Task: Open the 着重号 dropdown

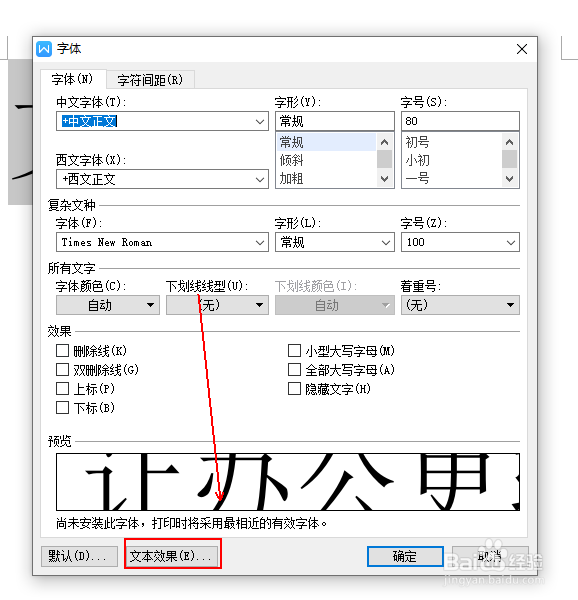Action: pyautogui.click(x=460, y=305)
